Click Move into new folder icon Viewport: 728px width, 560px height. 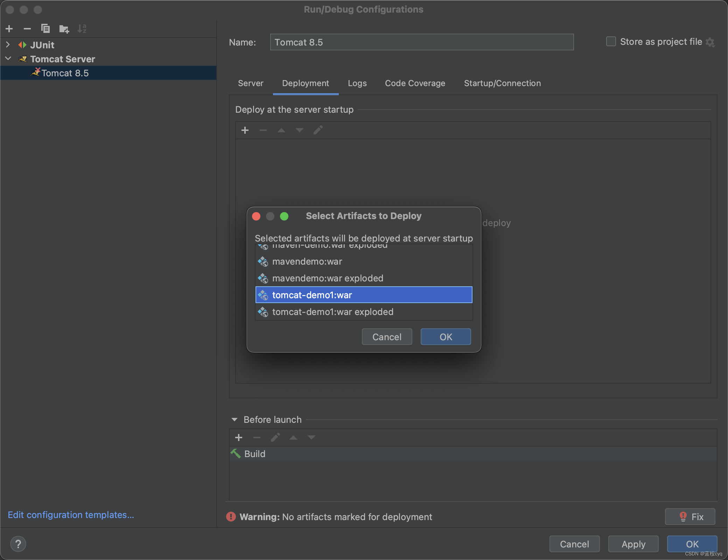click(x=64, y=29)
